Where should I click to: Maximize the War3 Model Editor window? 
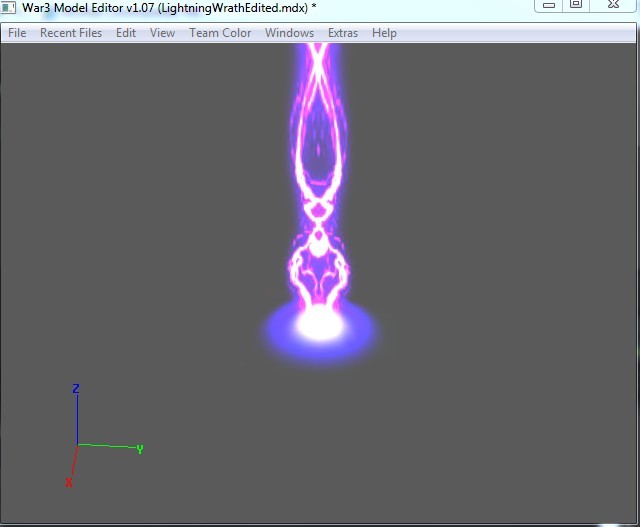click(576, 5)
